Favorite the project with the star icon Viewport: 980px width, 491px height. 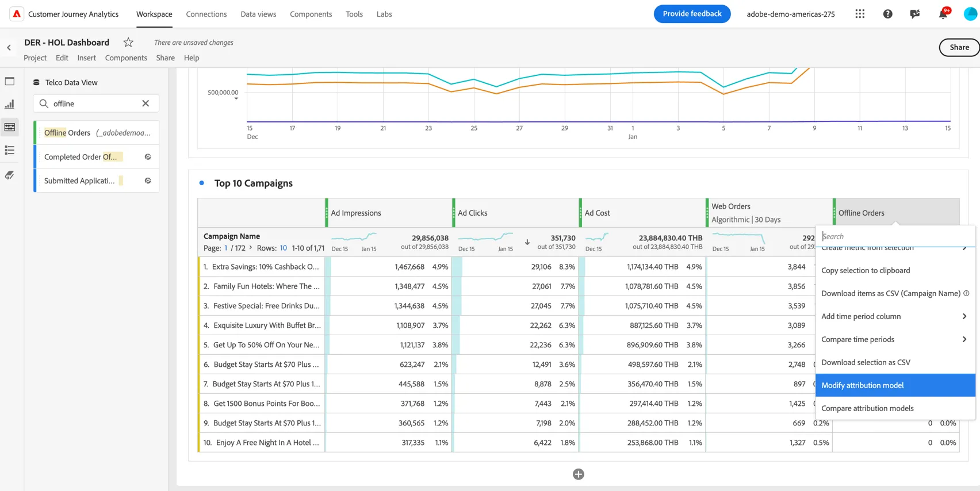[128, 42]
